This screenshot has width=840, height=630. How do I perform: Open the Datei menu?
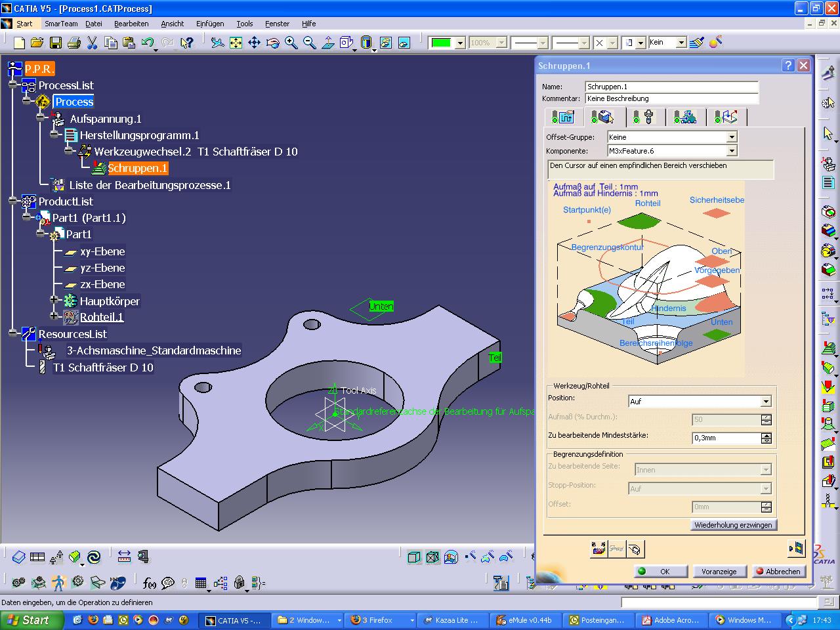coord(94,24)
